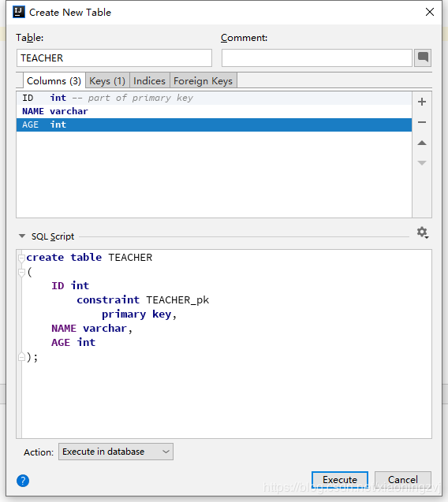
Task: Remove selected column with minus icon
Action: [x=422, y=122]
